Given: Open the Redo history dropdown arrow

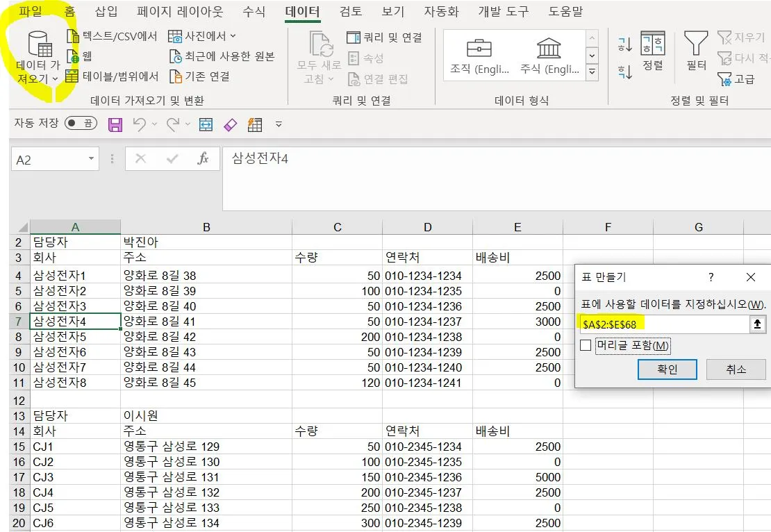Looking at the screenshot, I should 188,124.
